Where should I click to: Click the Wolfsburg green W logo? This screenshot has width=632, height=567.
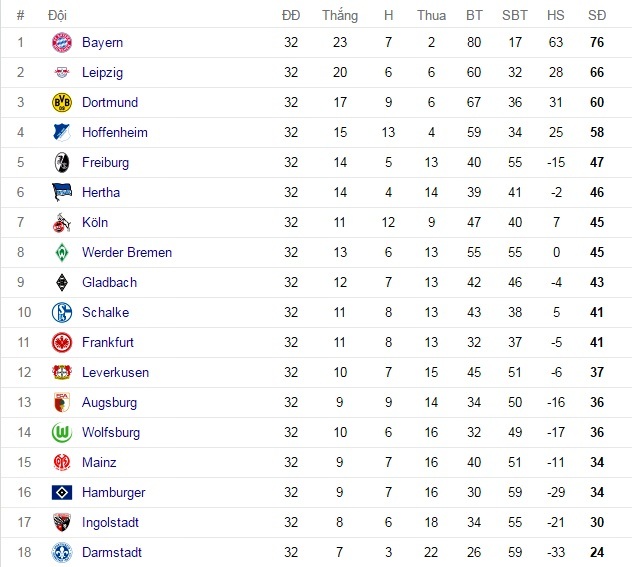click(62, 433)
